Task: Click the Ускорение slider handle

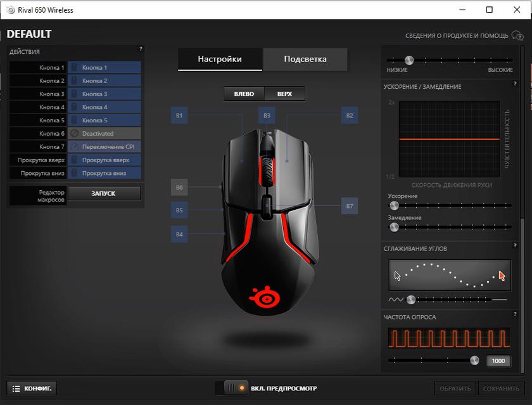Action: (395, 205)
